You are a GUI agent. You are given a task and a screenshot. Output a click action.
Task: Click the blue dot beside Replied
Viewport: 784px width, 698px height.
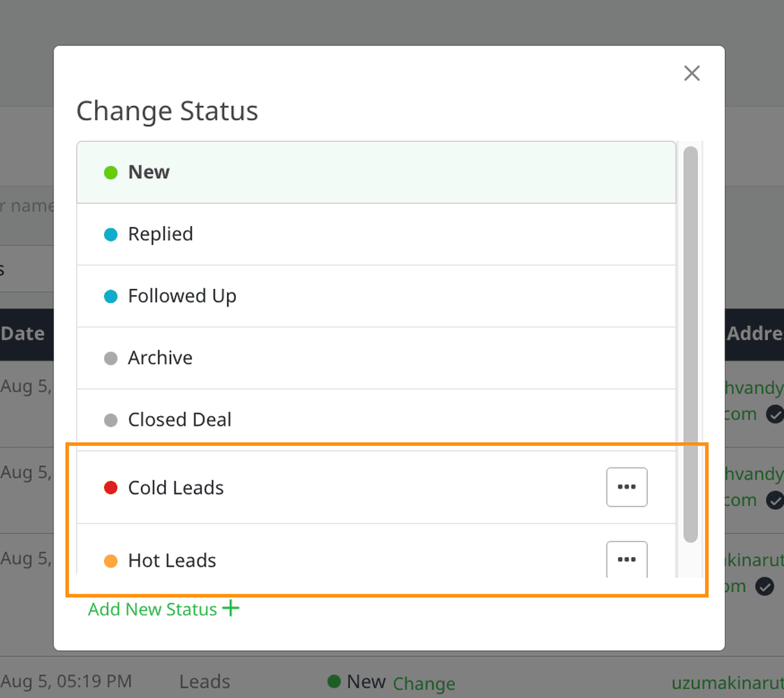tap(110, 235)
